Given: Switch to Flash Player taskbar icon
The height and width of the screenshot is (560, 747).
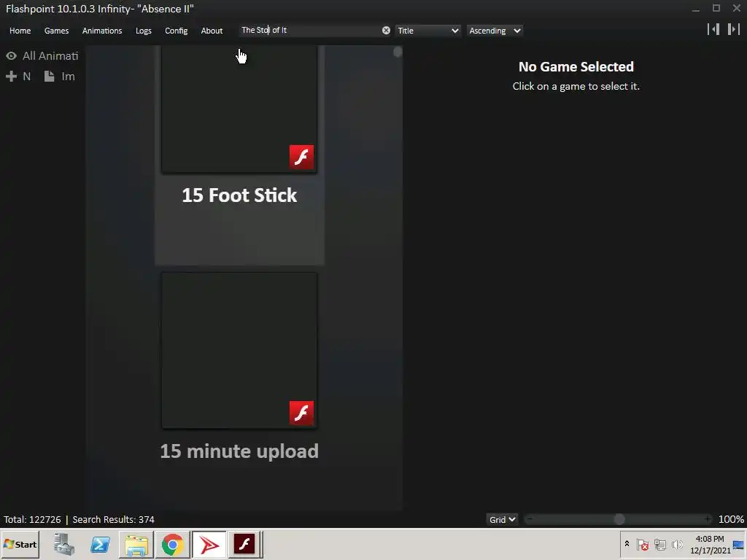Looking at the screenshot, I should 244,544.
